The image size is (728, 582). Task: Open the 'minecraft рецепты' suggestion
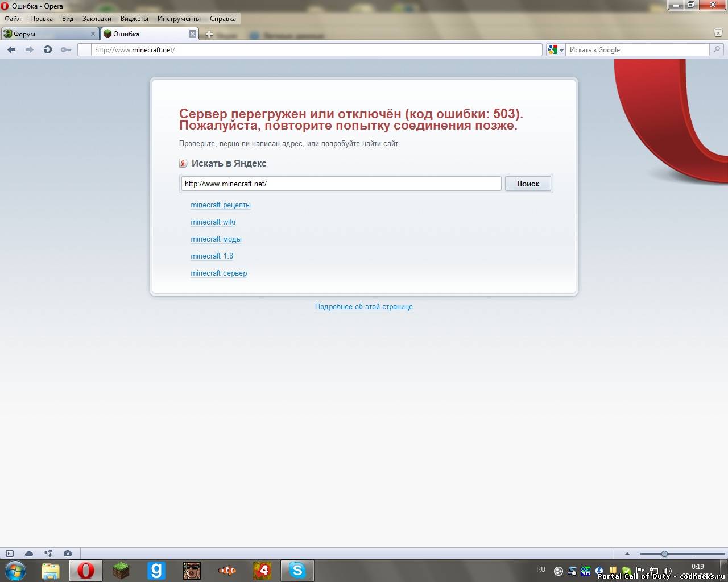(221, 205)
